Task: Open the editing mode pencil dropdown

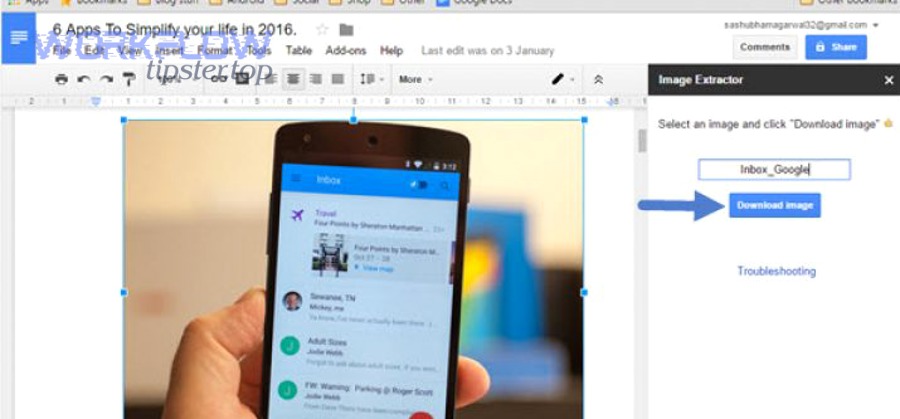Action: [x=562, y=79]
